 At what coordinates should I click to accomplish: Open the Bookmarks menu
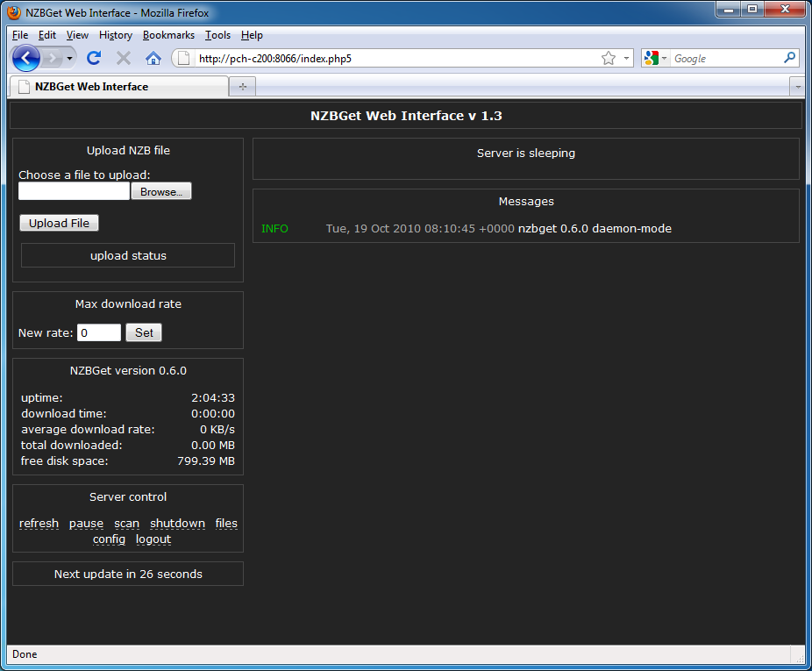tap(169, 35)
